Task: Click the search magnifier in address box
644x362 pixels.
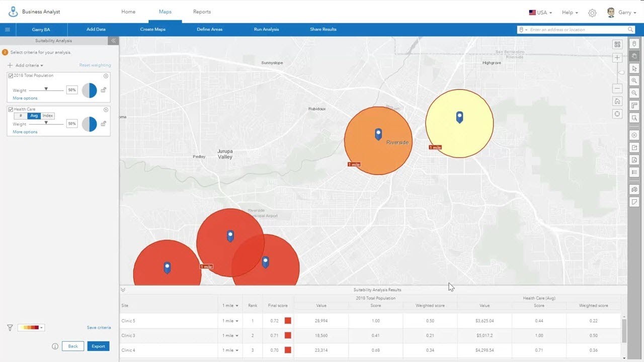Action: click(630, 30)
